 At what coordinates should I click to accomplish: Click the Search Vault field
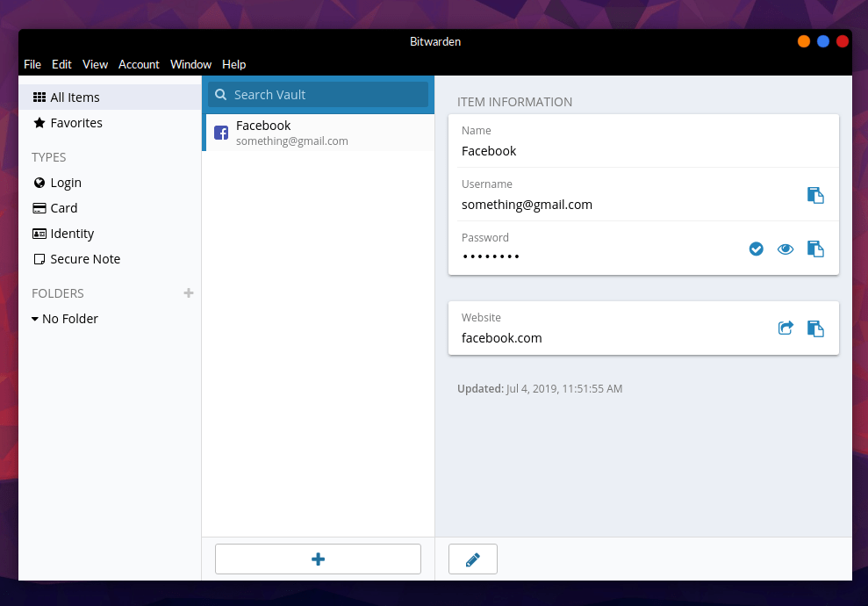(x=318, y=95)
